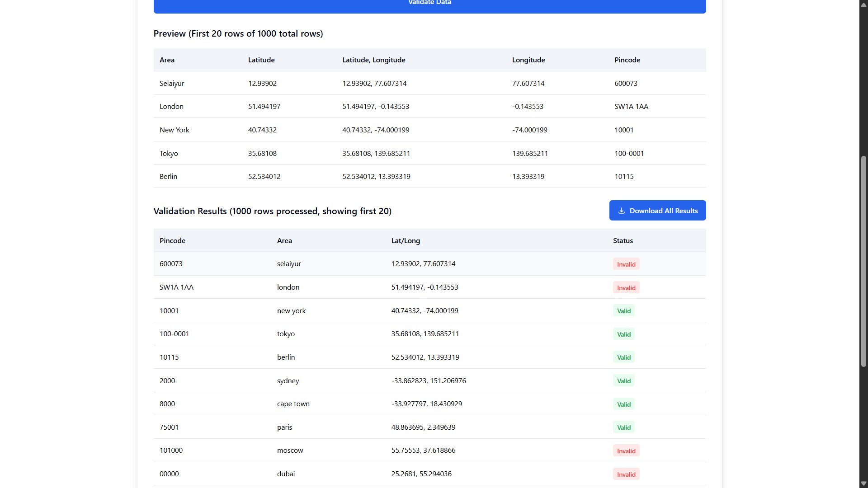Click the Invalid badge for moscow
868x488 pixels.
[626, 451]
